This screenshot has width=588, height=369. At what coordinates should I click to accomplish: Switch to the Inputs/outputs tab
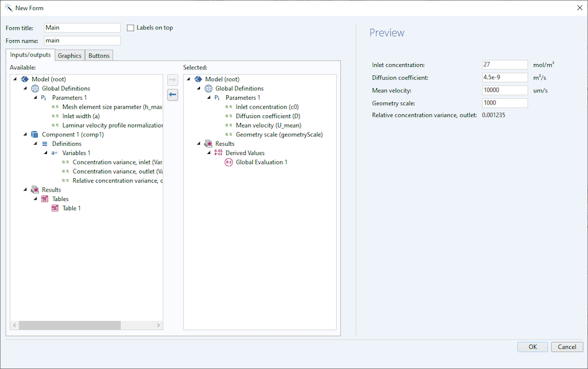(31, 55)
